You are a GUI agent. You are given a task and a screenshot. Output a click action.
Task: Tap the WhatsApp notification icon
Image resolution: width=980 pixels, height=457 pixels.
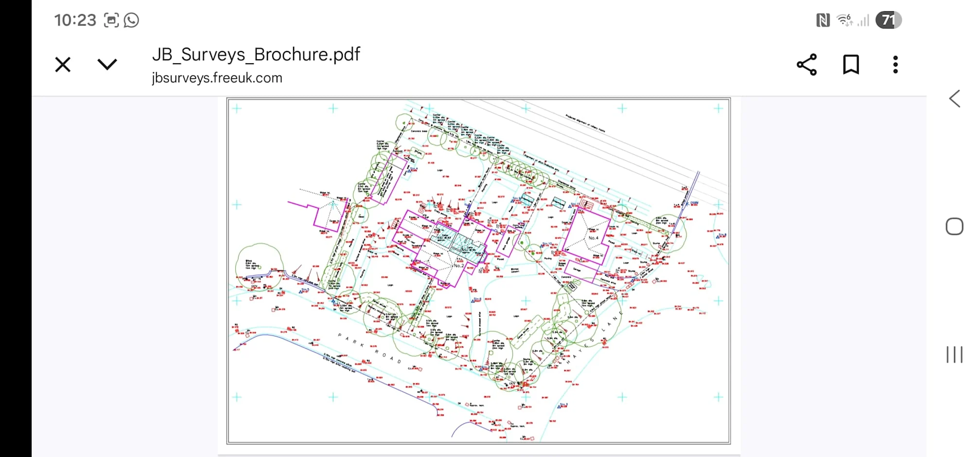tap(131, 20)
